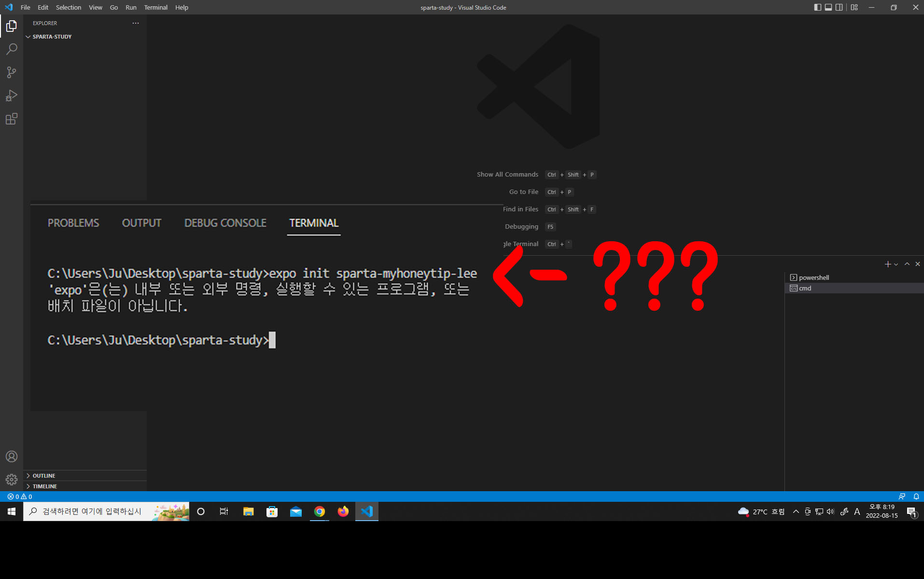Open the Accounts menu icon
Screen dimensions: 924x579
point(12,456)
